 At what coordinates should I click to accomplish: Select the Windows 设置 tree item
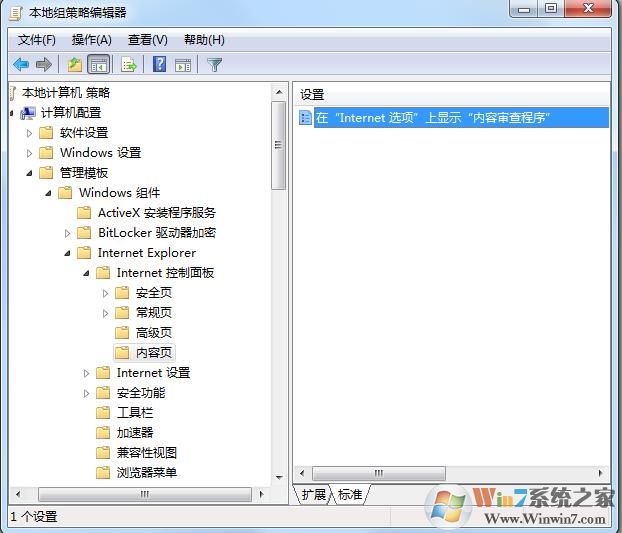pos(100,153)
